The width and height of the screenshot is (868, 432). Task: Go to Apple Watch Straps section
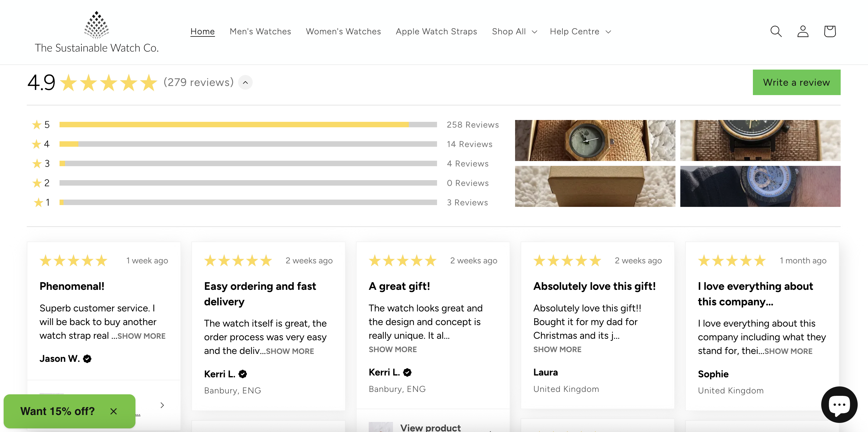pyautogui.click(x=436, y=31)
